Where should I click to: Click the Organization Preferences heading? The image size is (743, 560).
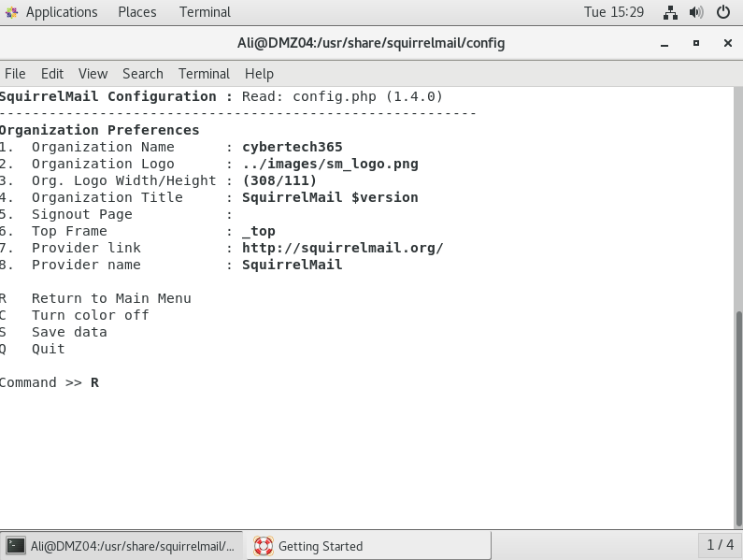99,130
